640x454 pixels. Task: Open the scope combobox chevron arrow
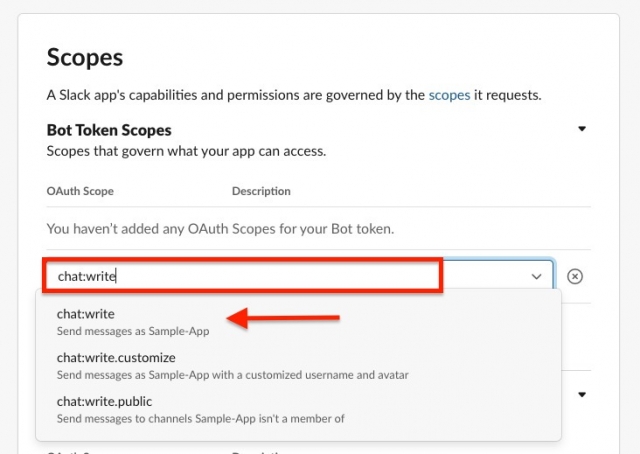pos(536,277)
